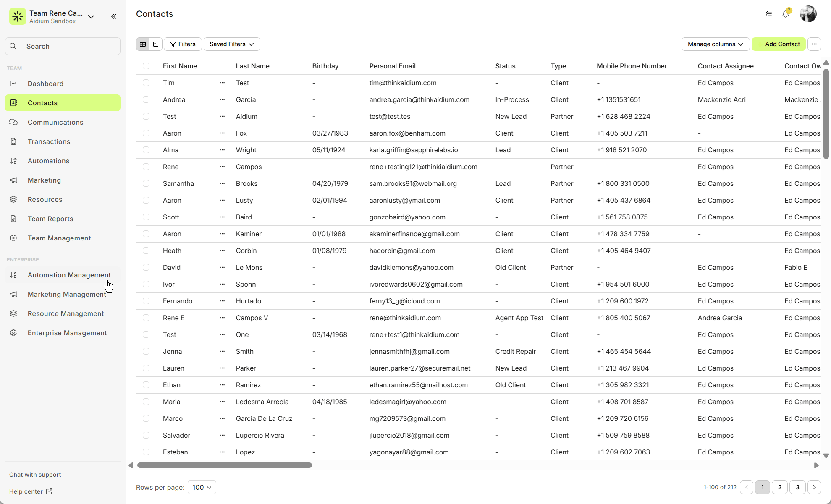Open the more options ellipsis next to Add Contact
Screen dimensions: 831x504
(814, 44)
